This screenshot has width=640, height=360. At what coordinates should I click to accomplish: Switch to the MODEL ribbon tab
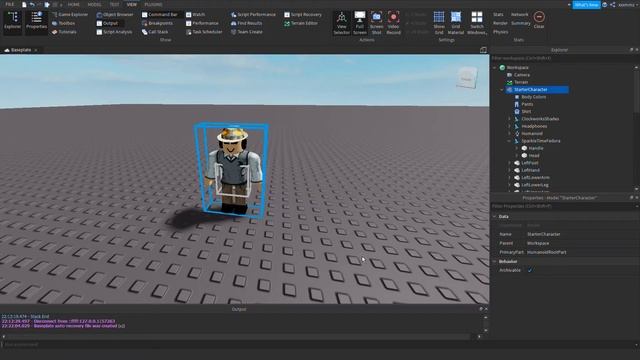94,4
